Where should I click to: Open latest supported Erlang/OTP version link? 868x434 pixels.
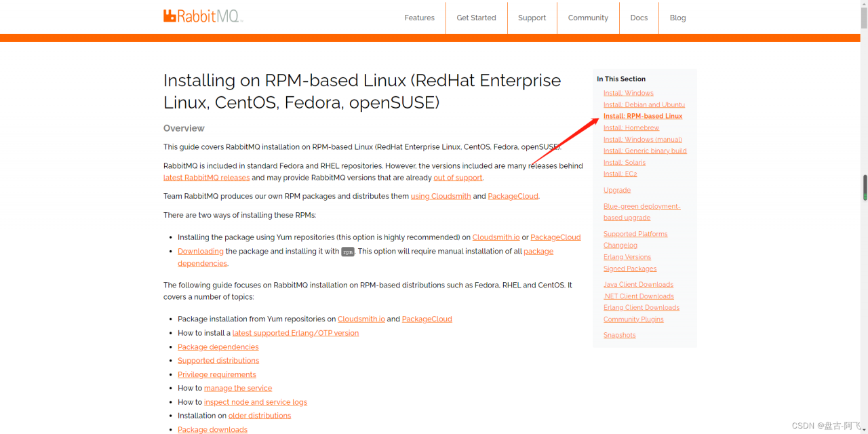pos(296,333)
